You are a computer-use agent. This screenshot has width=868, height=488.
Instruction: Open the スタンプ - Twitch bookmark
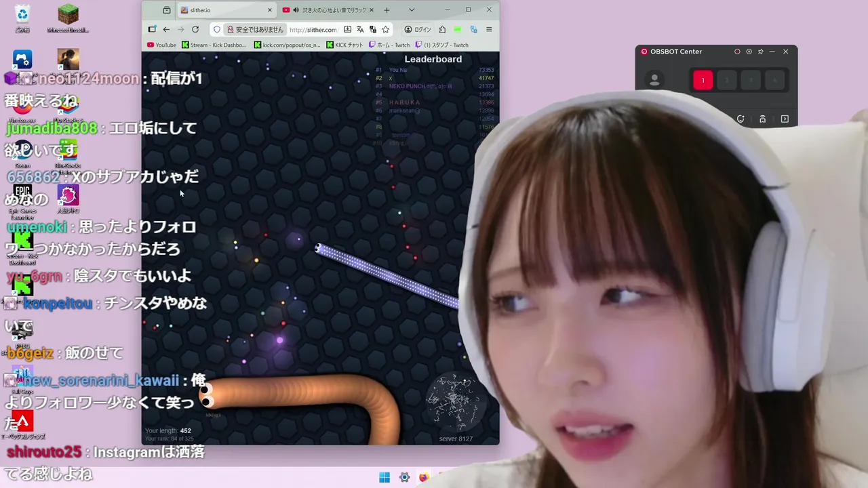[x=441, y=45]
